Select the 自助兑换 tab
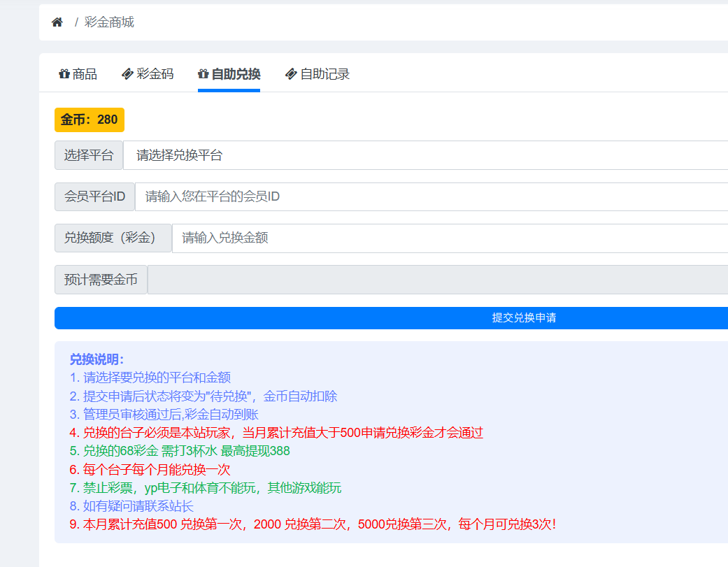 (x=236, y=74)
